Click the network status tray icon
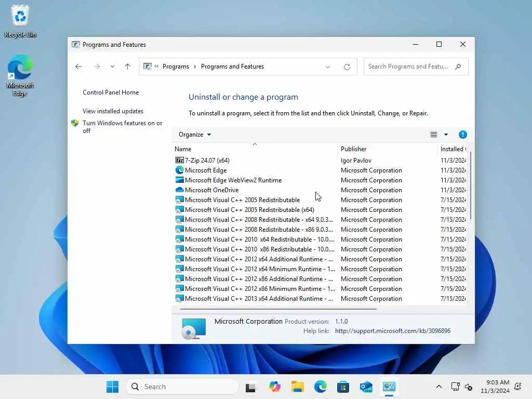Image resolution: width=532 pixels, height=399 pixels. tap(455, 387)
